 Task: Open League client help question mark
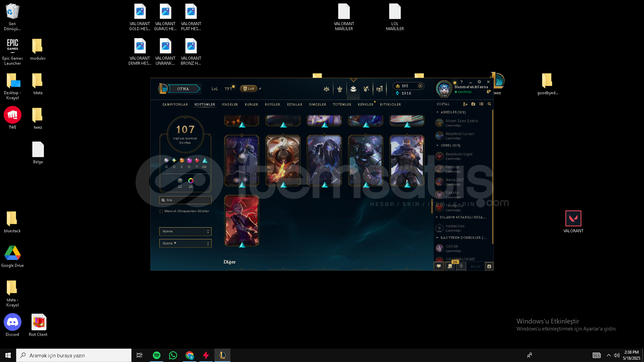point(462,82)
